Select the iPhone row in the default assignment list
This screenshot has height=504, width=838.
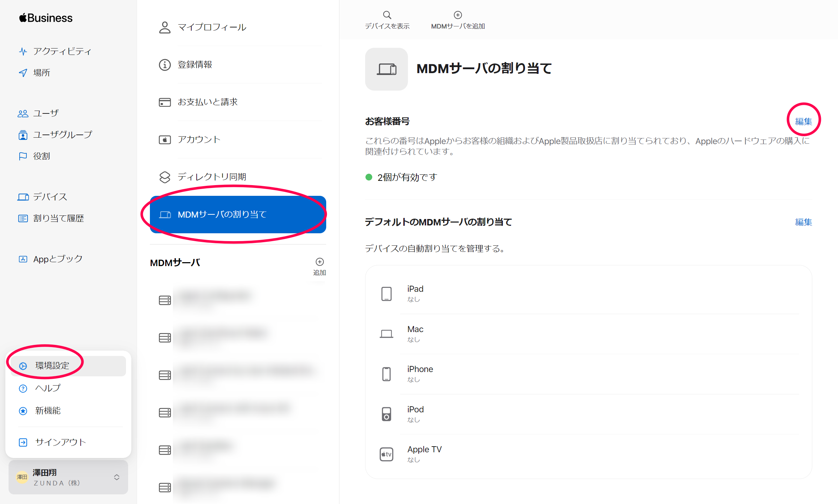(x=589, y=374)
